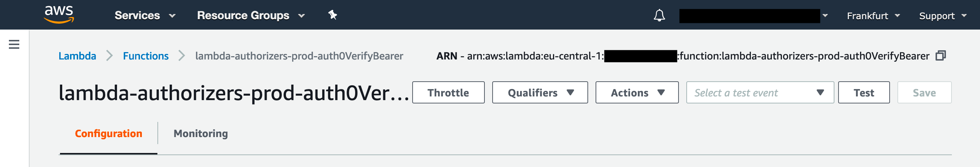
Task: Click the Throttle button
Action: pyautogui.click(x=448, y=93)
